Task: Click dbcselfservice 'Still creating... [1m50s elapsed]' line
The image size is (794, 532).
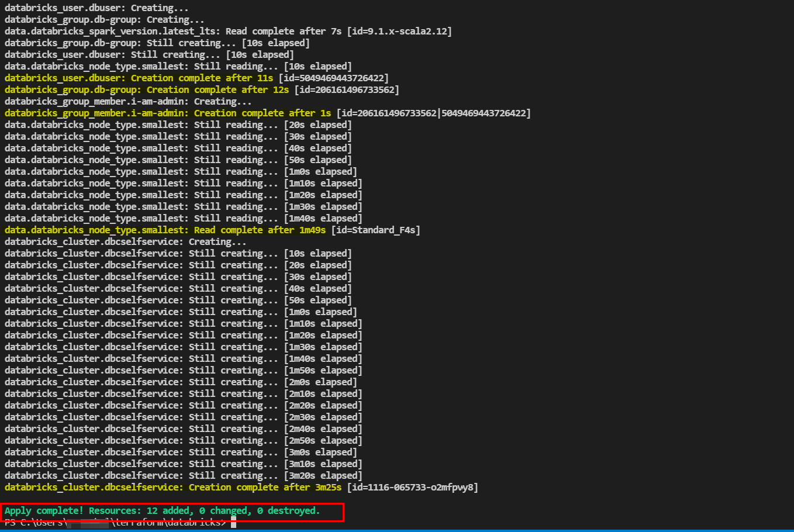Action: coord(184,371)
